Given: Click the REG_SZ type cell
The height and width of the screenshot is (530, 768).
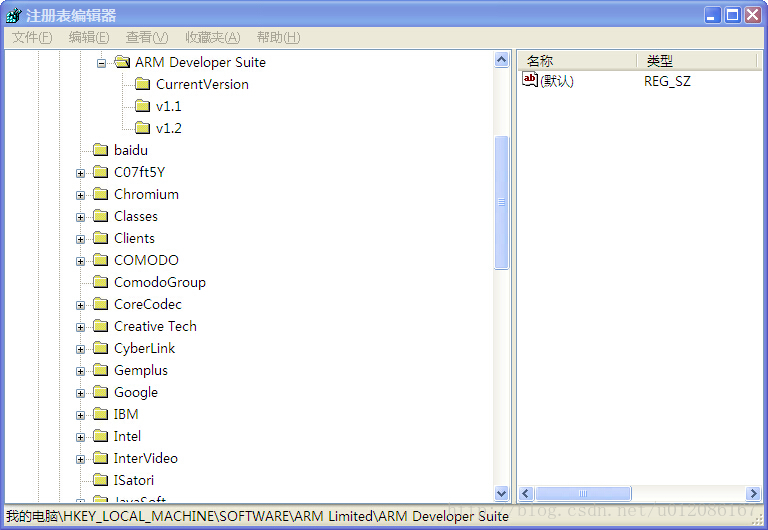Looking at the screenshot, I should click(667, 81).
